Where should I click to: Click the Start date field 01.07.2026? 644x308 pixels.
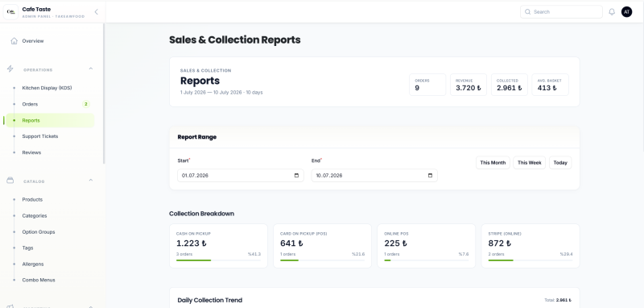pyautogui.click(x=241, y=176)
